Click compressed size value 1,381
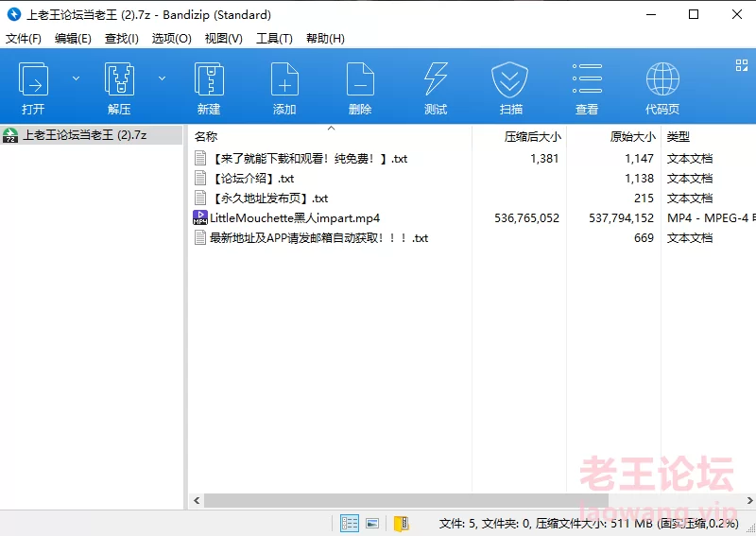 544,159
